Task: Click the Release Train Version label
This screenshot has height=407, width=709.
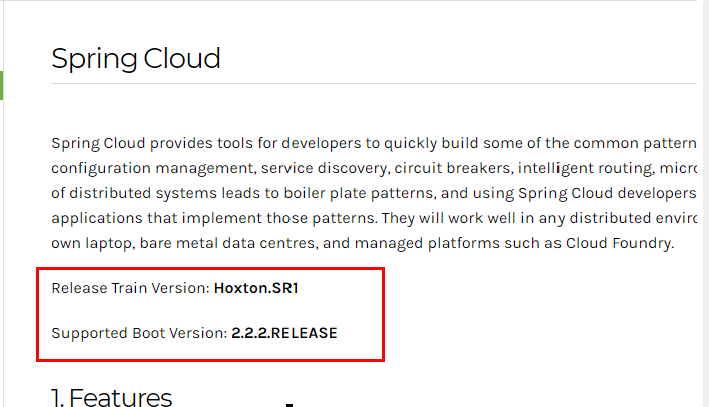Action: pos(130,288)
